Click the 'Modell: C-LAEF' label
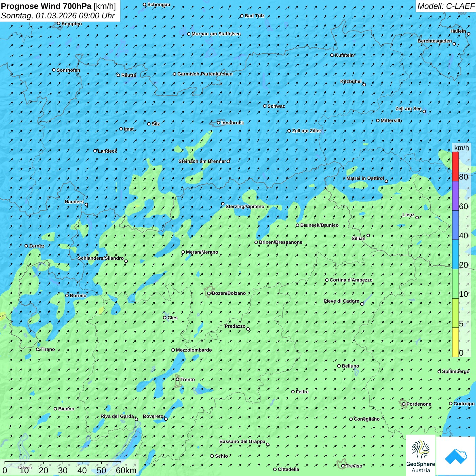Image resolution: width=476 pixels, height=476 pixels. pyautogui.click(x=446, y=6)
